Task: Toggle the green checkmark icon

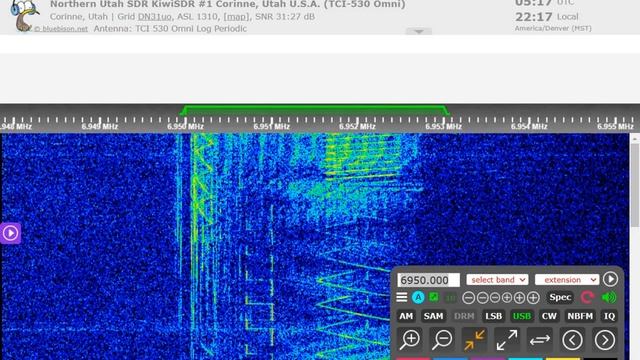Action: click(x=434, y=297)
